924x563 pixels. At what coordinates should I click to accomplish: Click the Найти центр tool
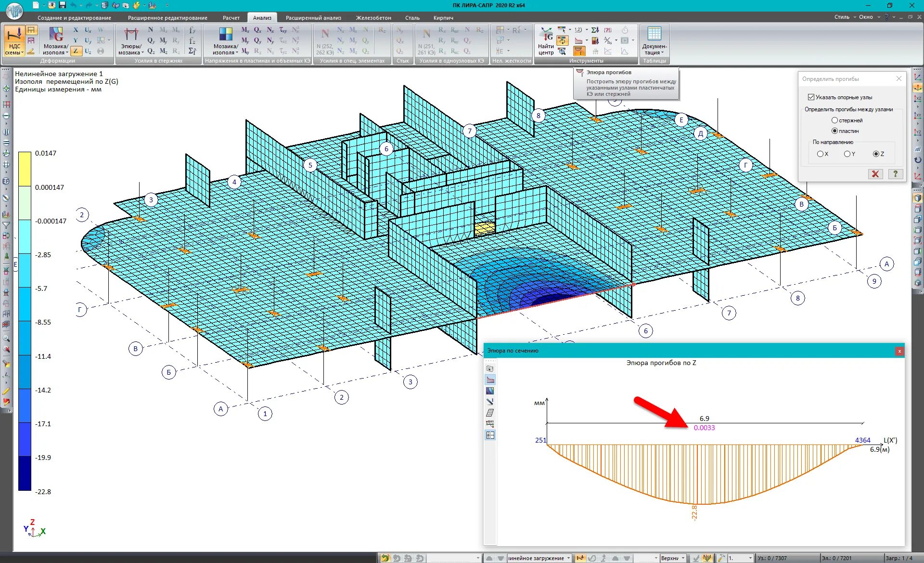(546, 41)
